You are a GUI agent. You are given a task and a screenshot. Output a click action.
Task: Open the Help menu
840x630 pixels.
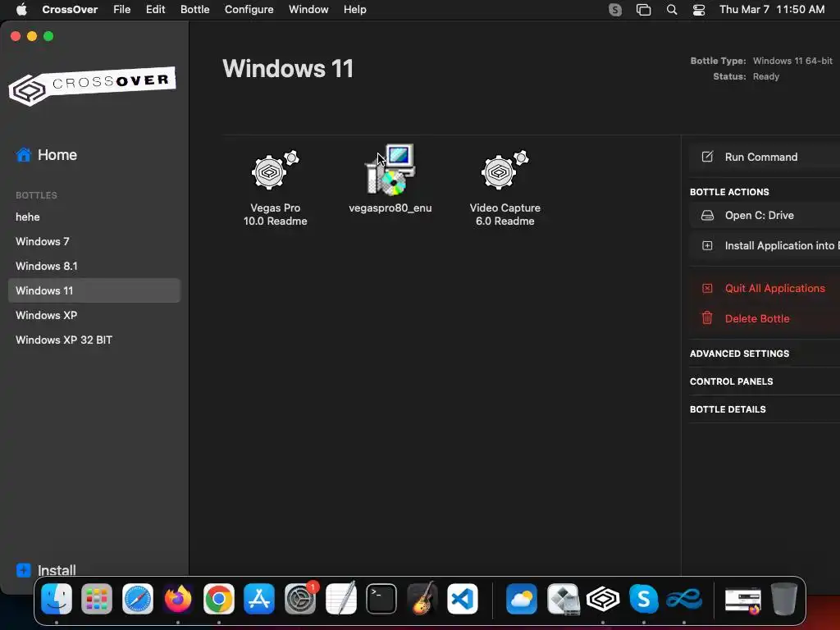354,10
